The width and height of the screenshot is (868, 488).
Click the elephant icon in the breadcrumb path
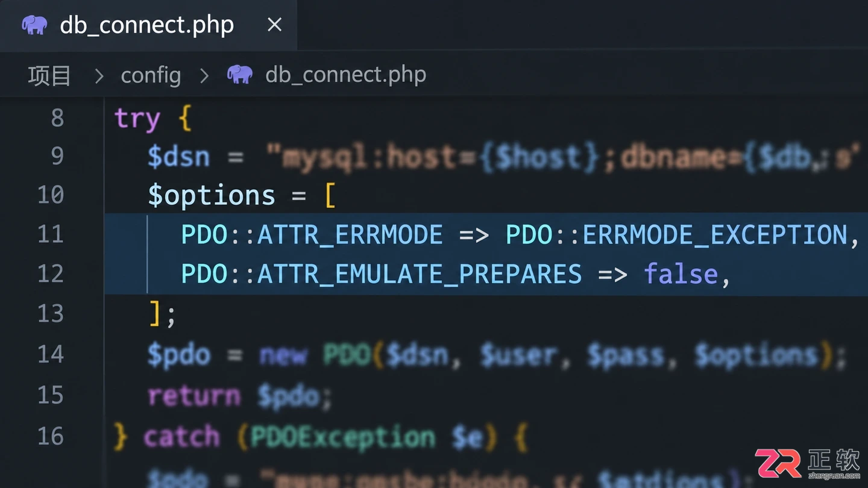click(239, 74)
